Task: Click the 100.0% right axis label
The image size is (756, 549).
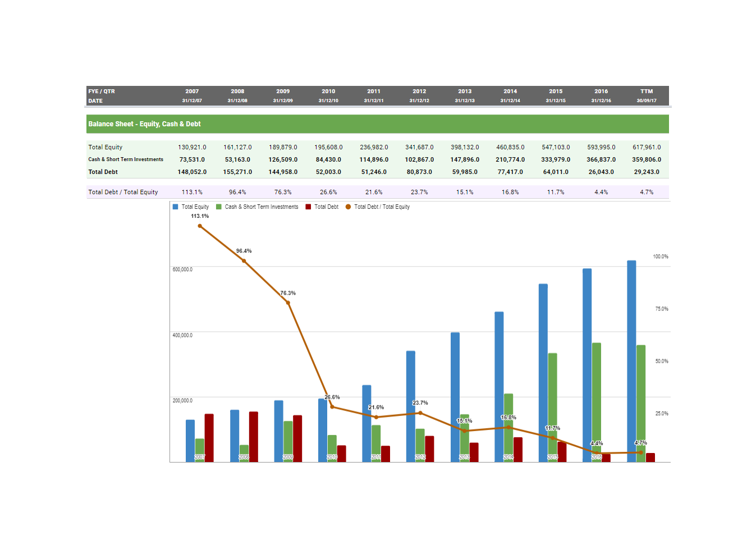Action: (661, 257)
